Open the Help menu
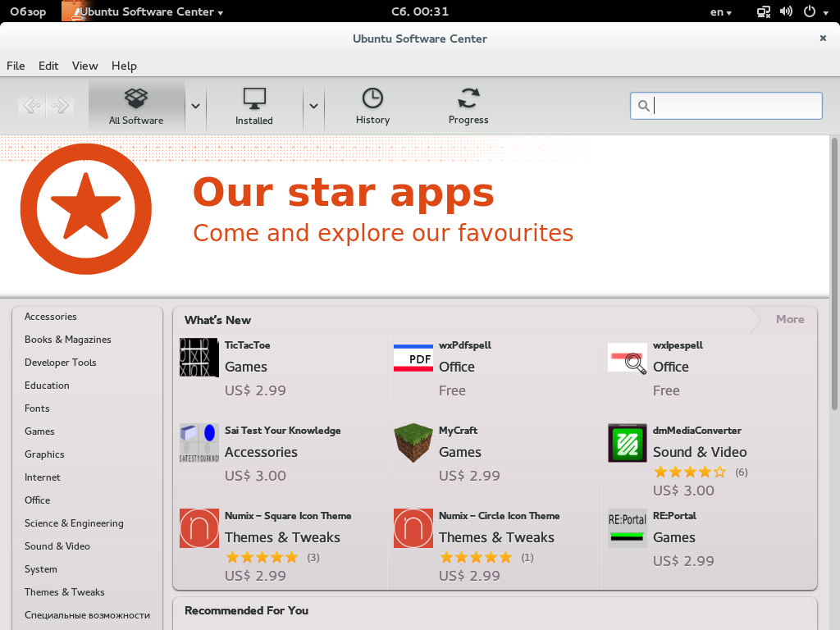This screenshot has height=630, width=840. coord(124,66)
